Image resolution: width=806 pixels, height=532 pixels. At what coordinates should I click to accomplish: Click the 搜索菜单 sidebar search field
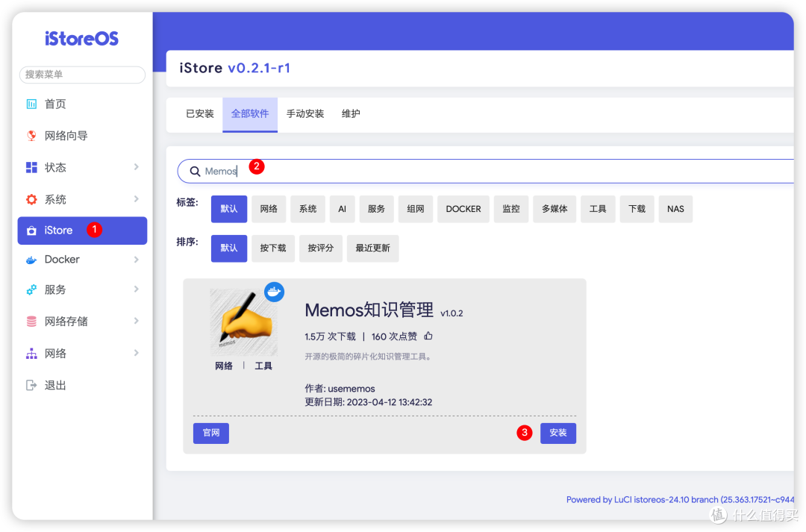(82, 75)
